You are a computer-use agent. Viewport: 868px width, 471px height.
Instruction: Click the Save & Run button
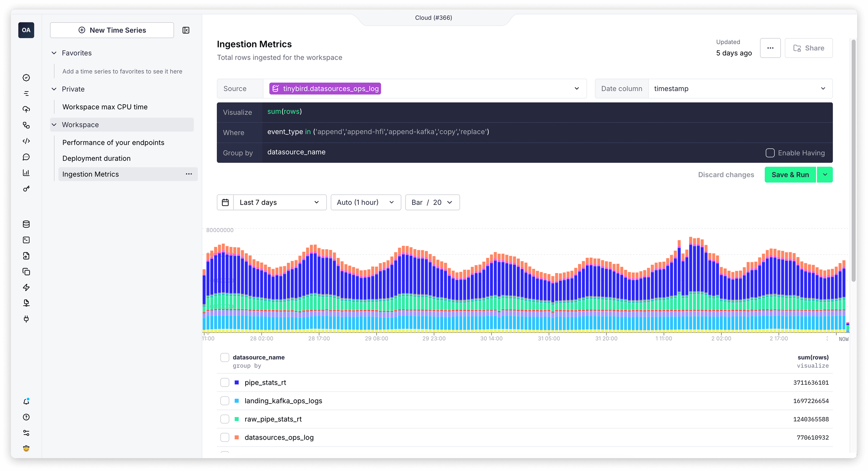coord(790,174)
